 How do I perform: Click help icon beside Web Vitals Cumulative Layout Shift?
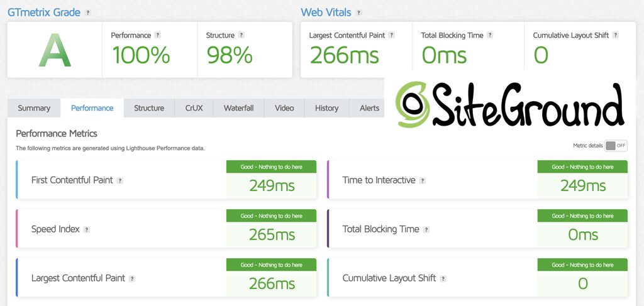tap(615, 35)
